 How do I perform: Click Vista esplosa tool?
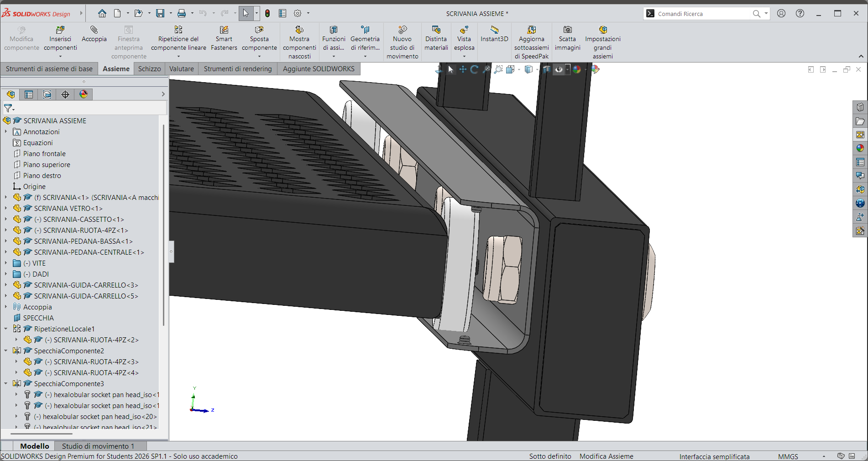tap(464, 38)
